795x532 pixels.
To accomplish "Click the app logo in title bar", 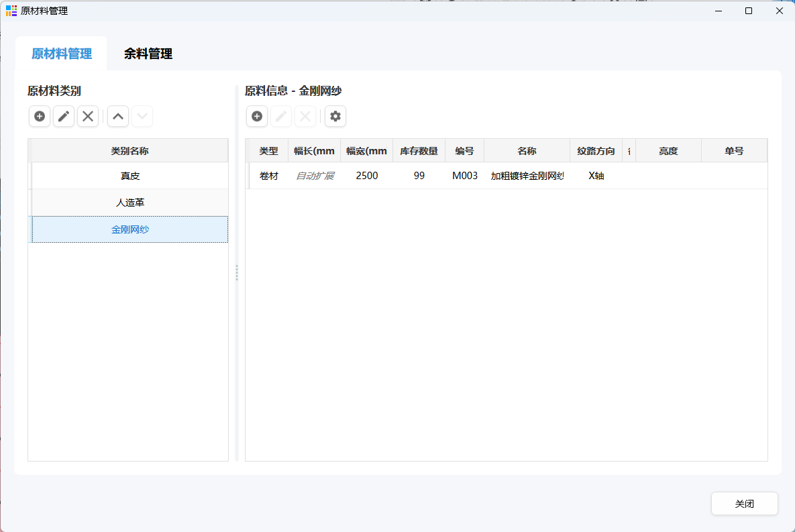I will click(x=11, y=11).
